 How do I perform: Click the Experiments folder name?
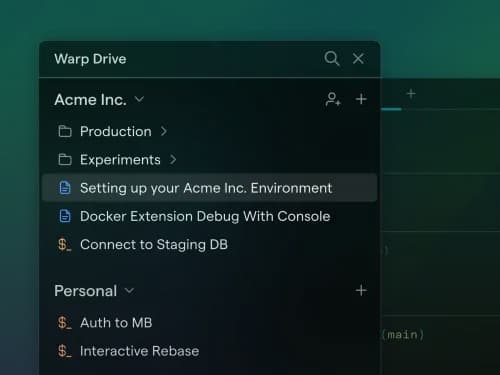pyautogui.click(x=120, y=160)
